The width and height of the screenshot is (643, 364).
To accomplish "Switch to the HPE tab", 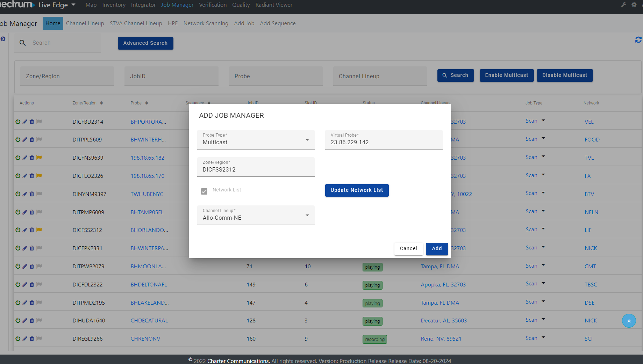I will click(173, 23).
